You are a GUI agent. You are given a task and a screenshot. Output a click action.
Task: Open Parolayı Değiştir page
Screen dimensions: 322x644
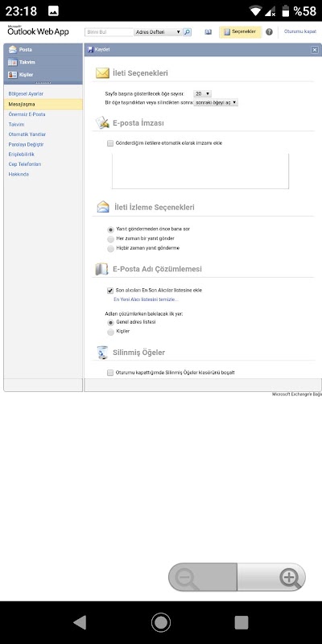coord(26,145)
